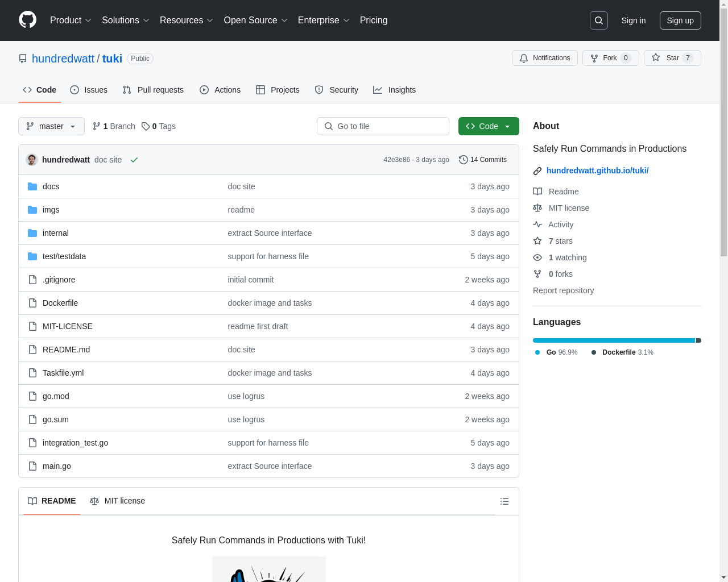
Task: Click the branch icon beside 1 Branch
Action: click(97, 126)
